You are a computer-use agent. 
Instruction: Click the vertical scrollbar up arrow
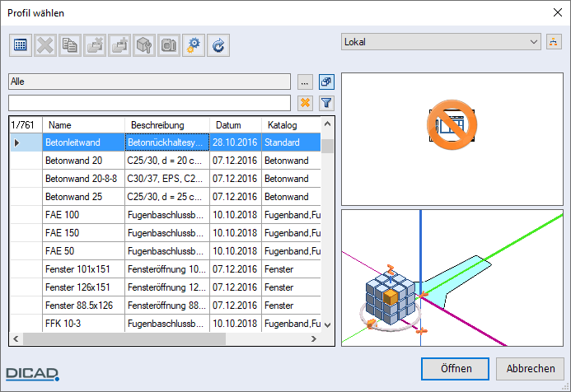tap(327, 124)
